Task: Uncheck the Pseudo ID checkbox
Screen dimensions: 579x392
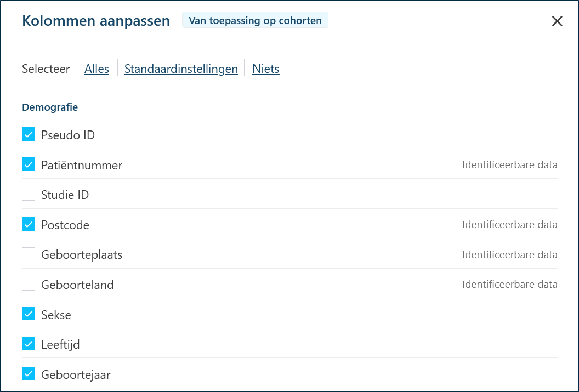Action: 29,134
